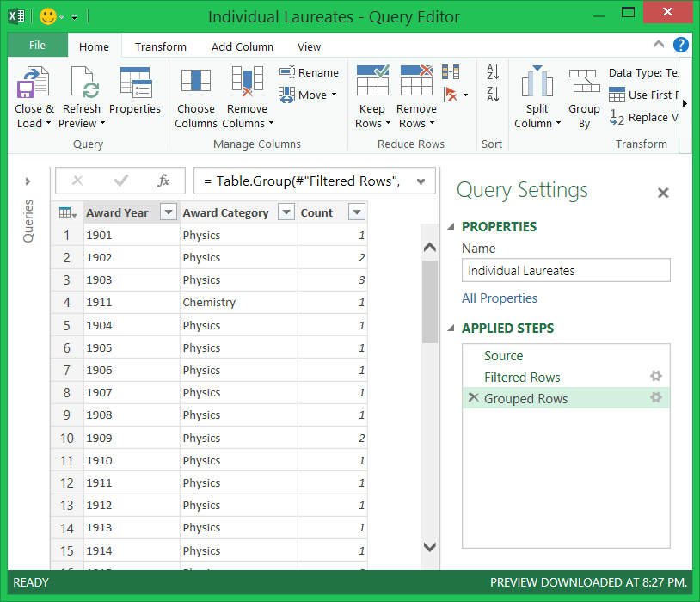The width and height of the screenshot is (700, 602).
Task: Click the All Properties link
Action: [500, 298]
